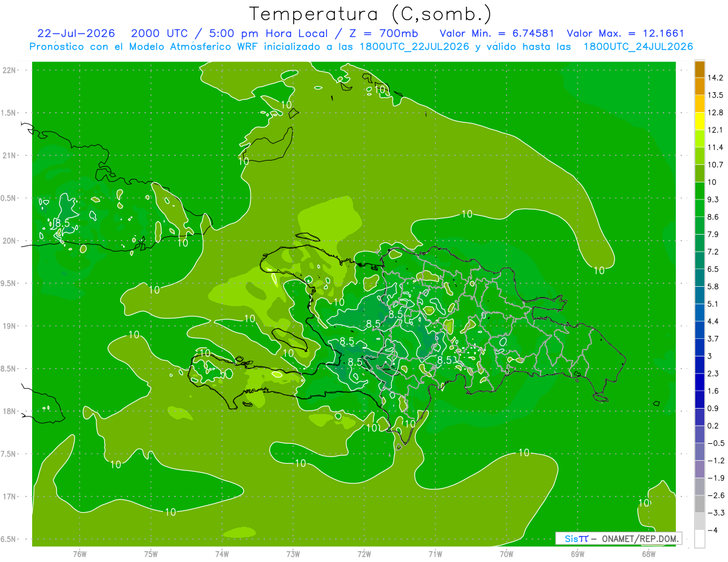The width and height of the screenshot is (728, 562).
Task: Click the '75W' longitude axis label
Action: (x=150, y=554)
